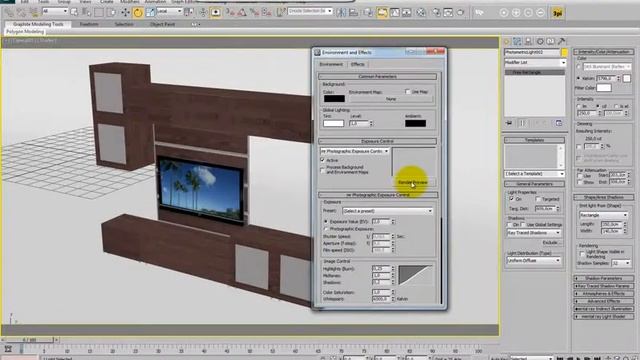The height and width of the screenshot is (360, 640).
Task: Click the Select and Scale tool icon
Action: (x=150, y=13)
